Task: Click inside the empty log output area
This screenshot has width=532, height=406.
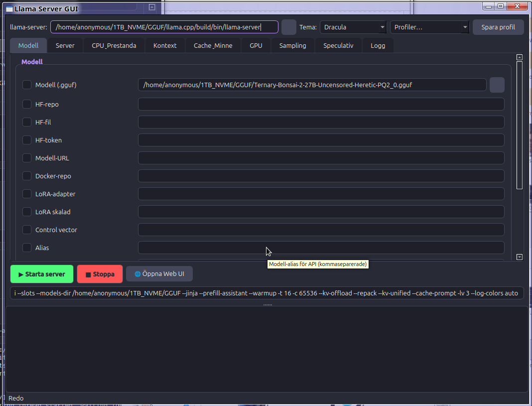Action: [267, 349]
